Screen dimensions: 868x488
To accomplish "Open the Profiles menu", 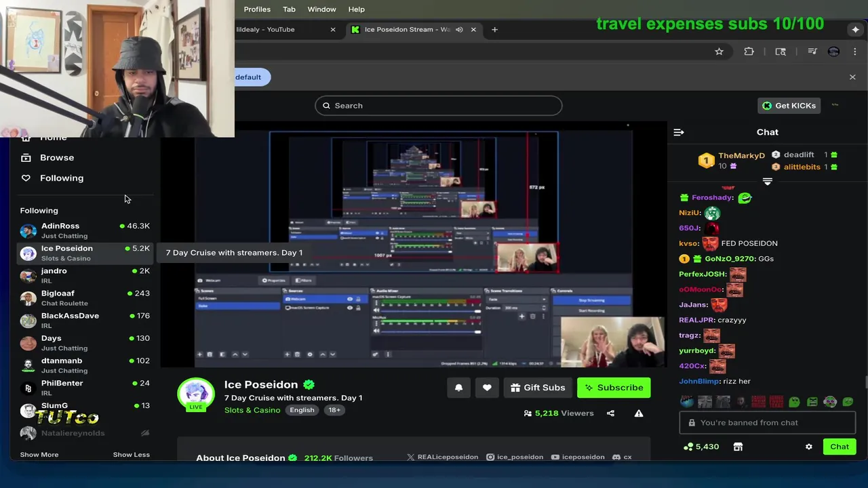I will click(257, 9).
